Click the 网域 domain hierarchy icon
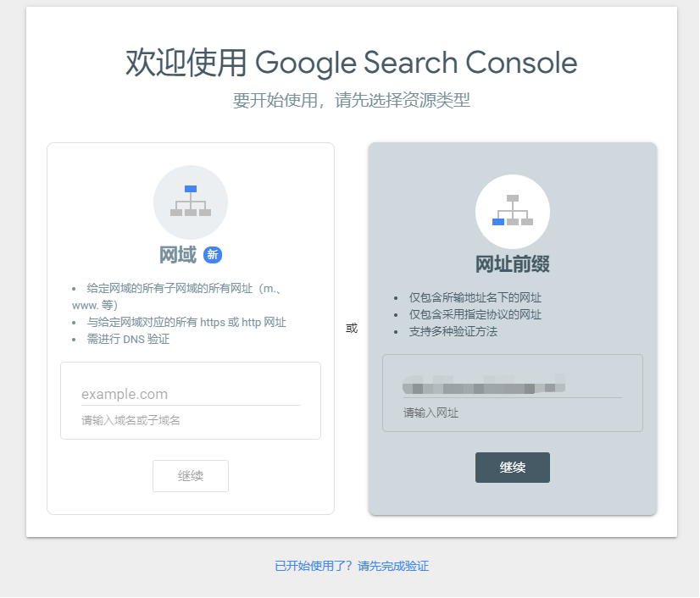This screenshot has height=598, width=700. 190,202
